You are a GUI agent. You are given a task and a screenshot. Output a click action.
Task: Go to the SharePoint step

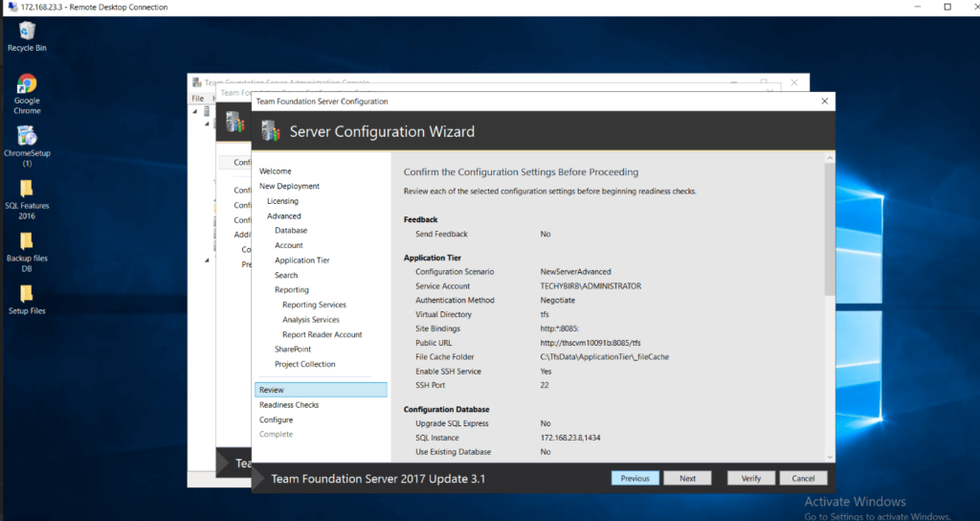[293, 349]
